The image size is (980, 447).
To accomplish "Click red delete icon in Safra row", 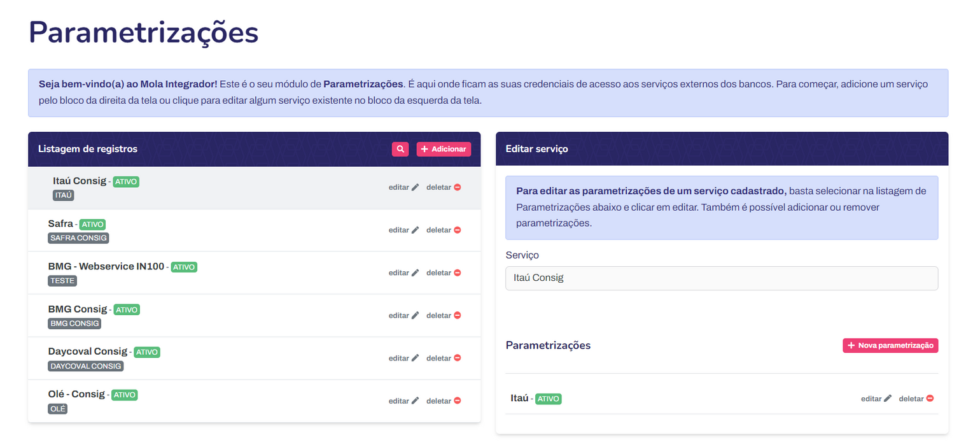I will (457, 230).
